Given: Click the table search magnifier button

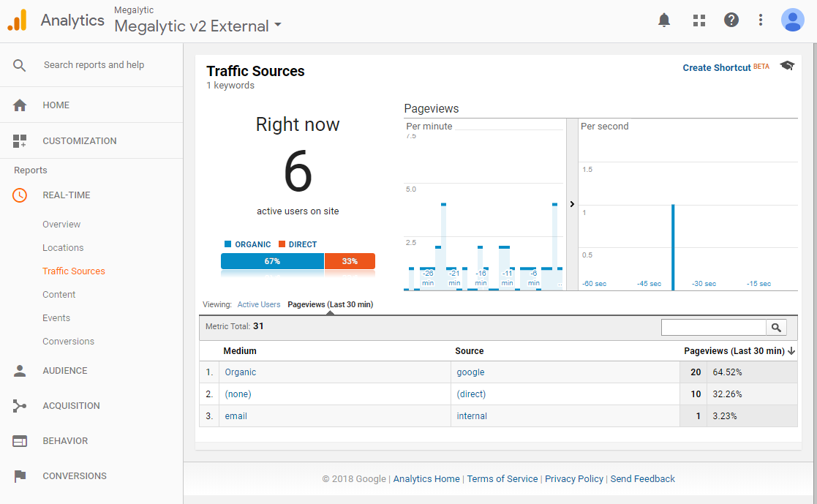Looking at the screenshot, I should pyautogui.click(x=776, y=328).
